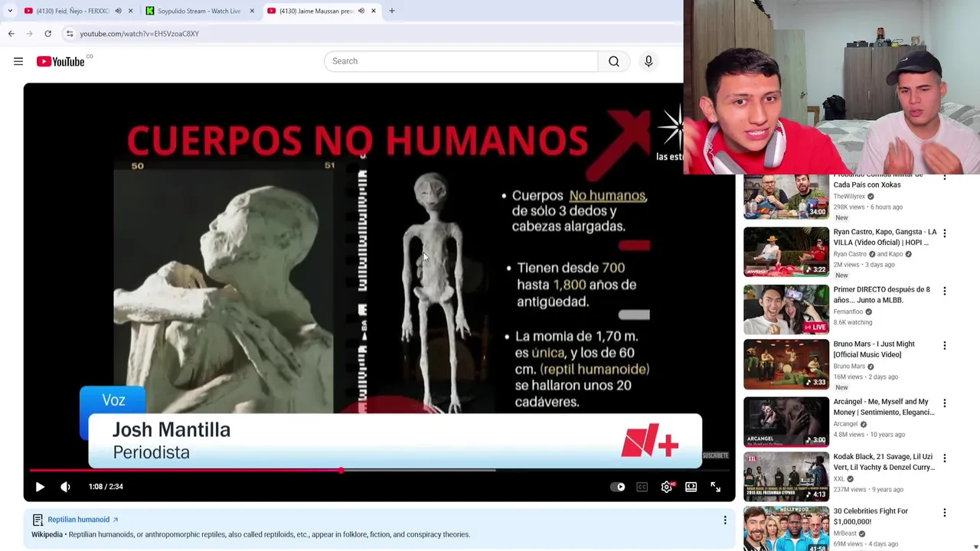The width and height of the screenshot is (980, 551).
Task: Mute the video player volume
Action: click(x=66, y=487)
